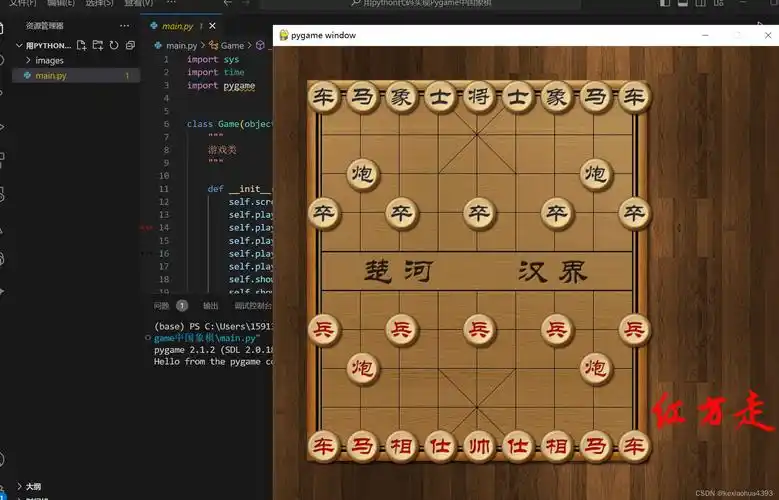Select the left black 象 elephant
The height and width of the screenshot is (500, 779).
coord(401,96)
